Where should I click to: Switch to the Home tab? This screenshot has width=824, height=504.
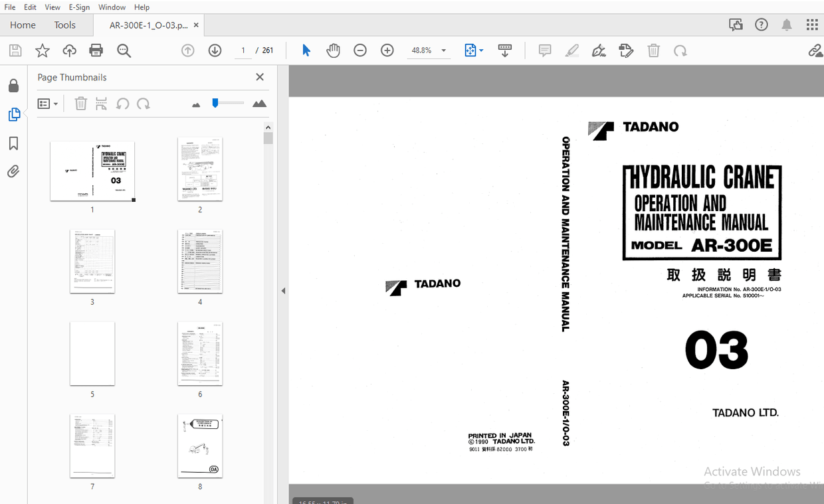(x=23, y=25)
